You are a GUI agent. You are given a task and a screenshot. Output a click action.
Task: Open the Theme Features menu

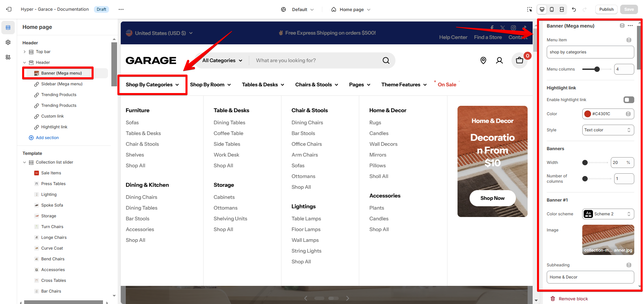[404, 85]
